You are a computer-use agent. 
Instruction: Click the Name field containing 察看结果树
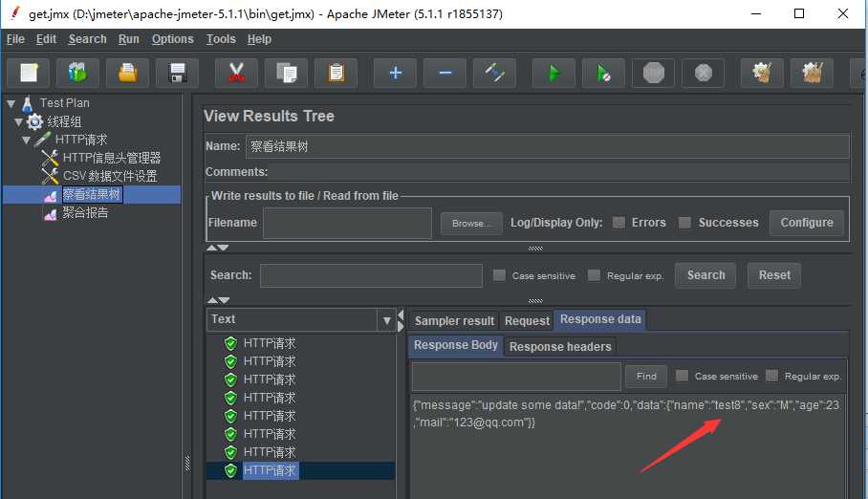tap(548, 146)
